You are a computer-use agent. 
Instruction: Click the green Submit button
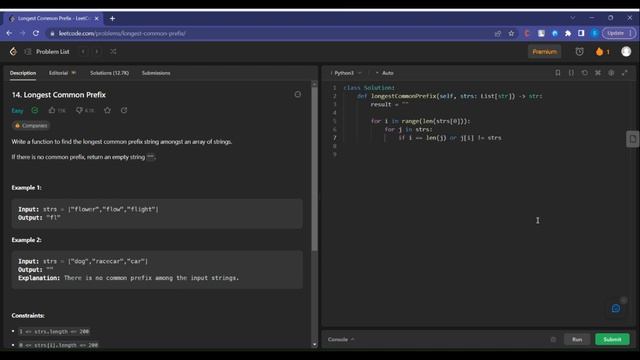(x=612, y=340)
